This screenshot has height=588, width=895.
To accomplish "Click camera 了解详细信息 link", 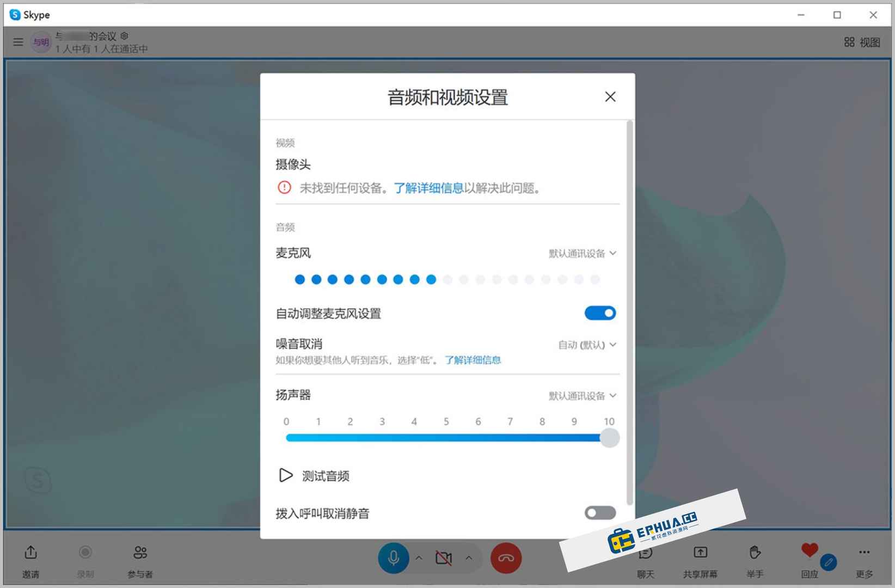I will coord(428,188).
